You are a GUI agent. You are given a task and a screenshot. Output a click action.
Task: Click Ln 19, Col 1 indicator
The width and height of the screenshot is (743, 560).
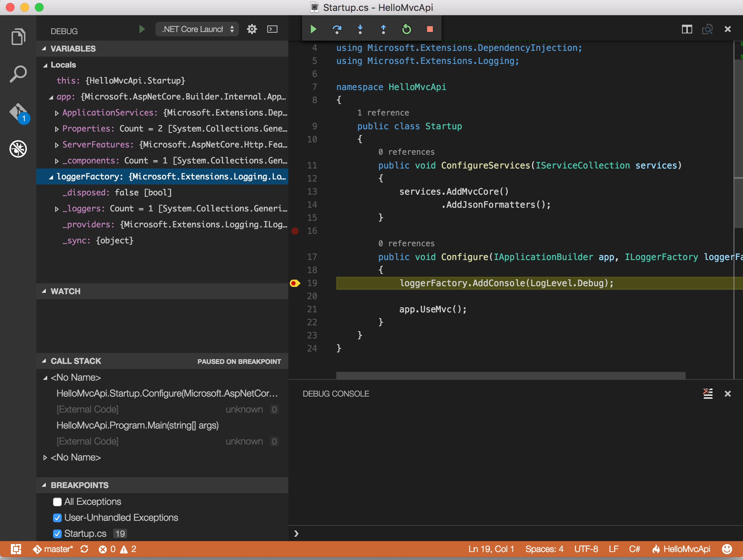click(x=491, y=549)
